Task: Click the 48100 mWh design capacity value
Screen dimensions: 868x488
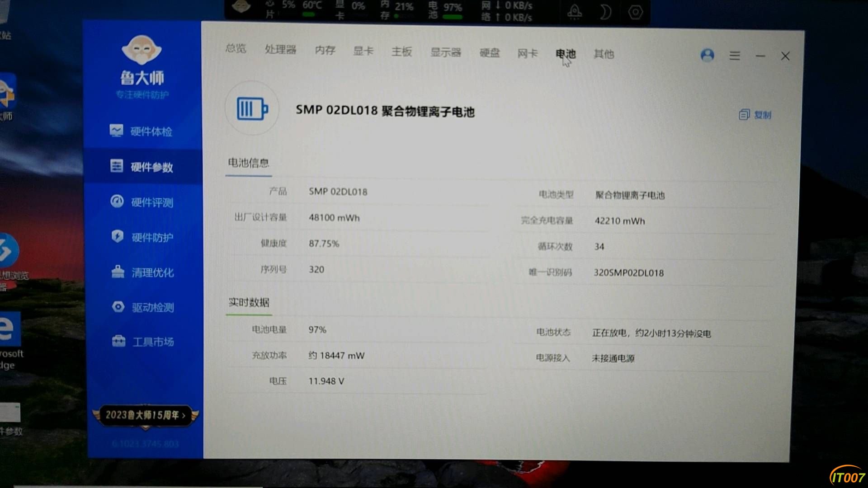Action: point(334,217)
